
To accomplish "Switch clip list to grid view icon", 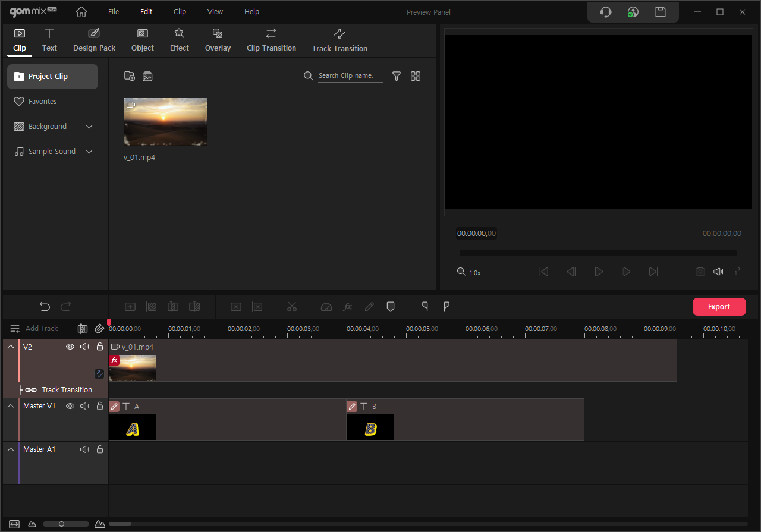I will (416, 76).
